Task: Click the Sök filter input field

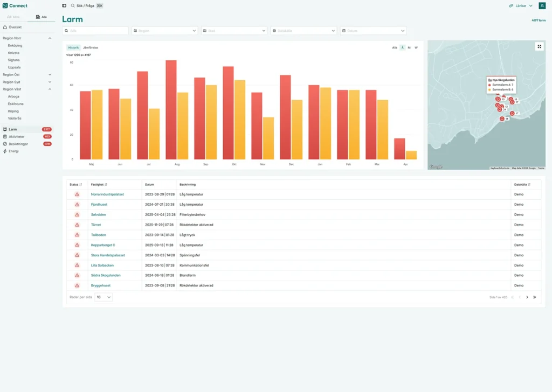Action: click(x=95, y=31)
